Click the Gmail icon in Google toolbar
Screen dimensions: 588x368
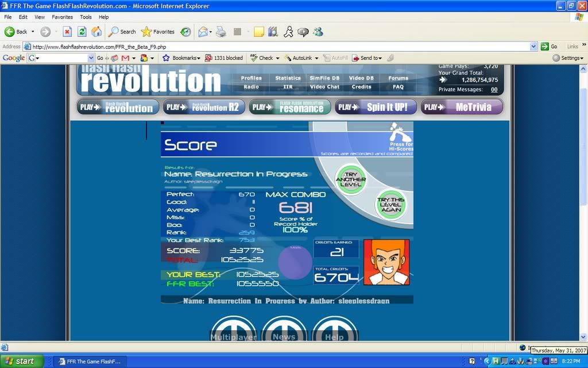(x=125, y=58)
